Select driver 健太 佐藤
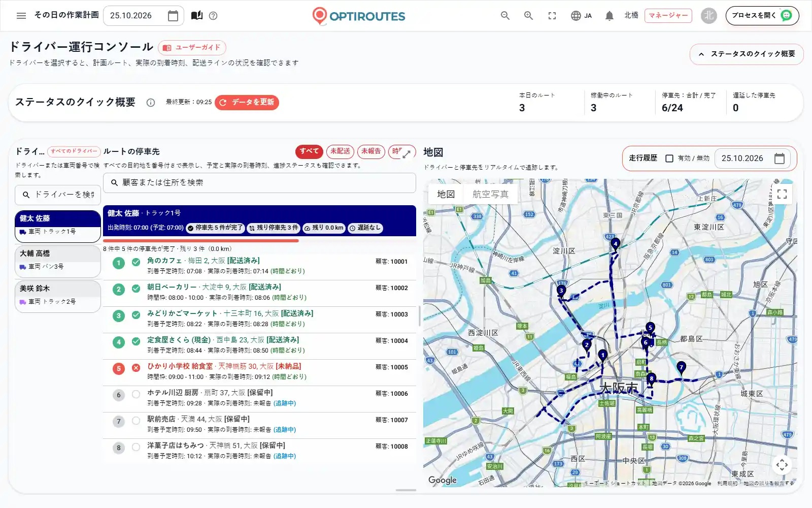 tap(58, 226)
